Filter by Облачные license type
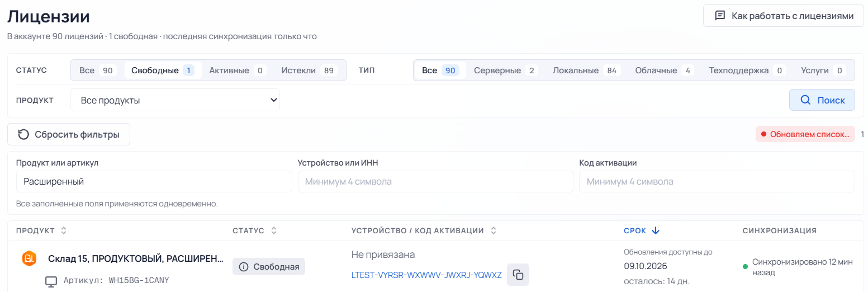 click(x=665, y=70)
